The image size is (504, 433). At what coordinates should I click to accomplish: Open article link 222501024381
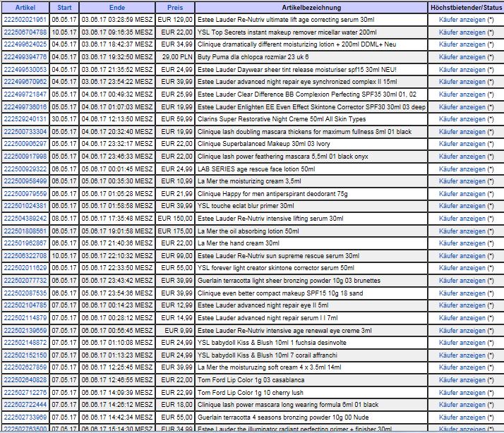click(25, 206)
